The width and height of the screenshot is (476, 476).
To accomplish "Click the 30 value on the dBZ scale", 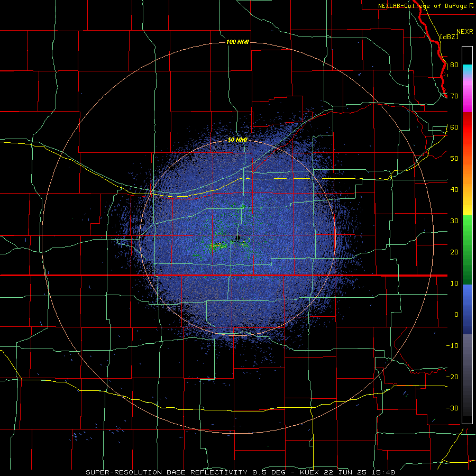I will coord(454,221).
